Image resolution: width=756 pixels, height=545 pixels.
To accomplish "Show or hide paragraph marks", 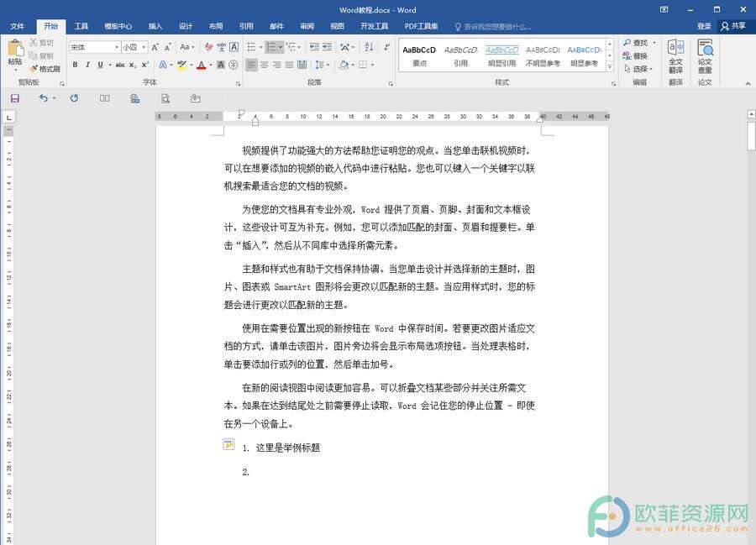I will tap(386, 47).
